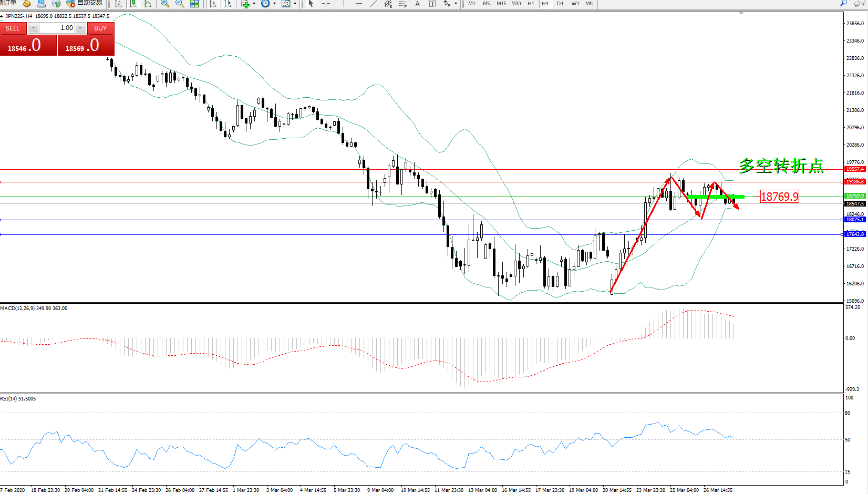Switch to the D1 timeframe
This screenshot has height=494, width=868.
(x=560, y=4)
